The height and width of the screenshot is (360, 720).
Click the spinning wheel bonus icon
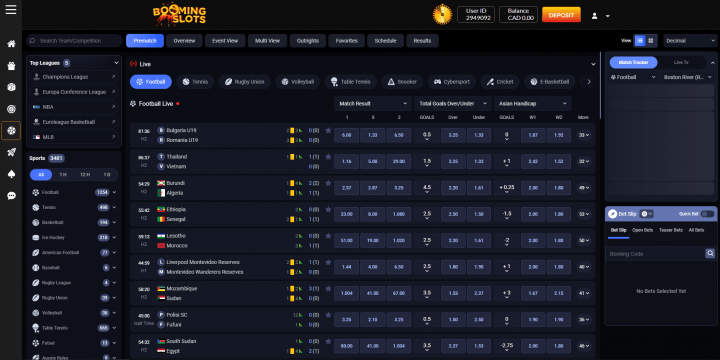[x=442, y=15]
